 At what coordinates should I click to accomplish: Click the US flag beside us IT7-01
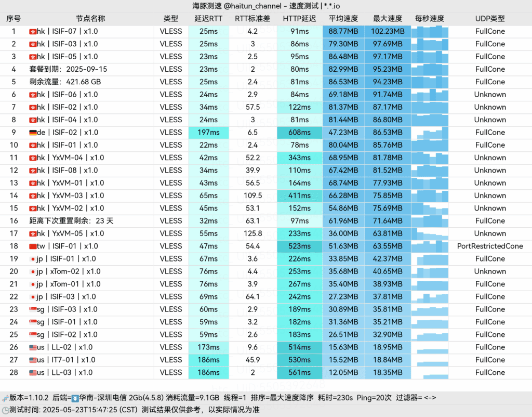(33, 360)
